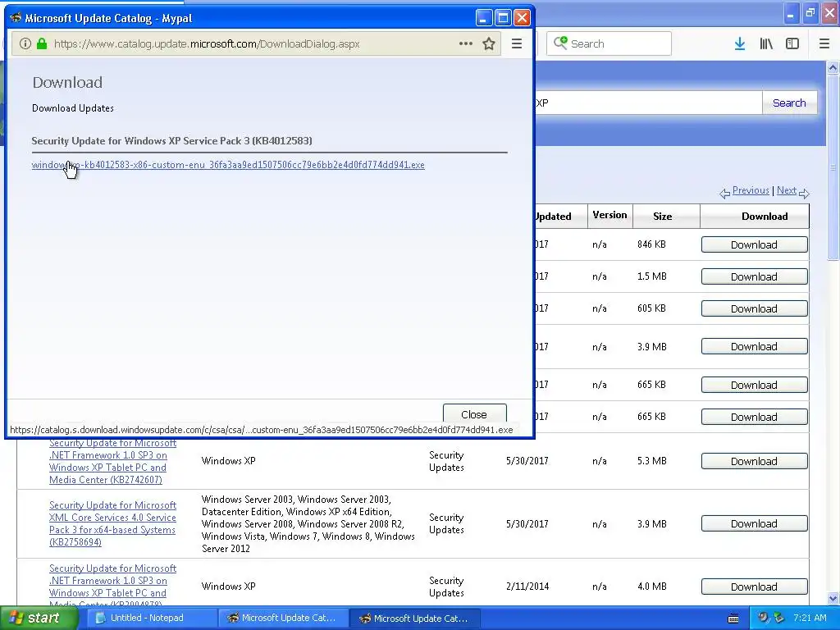Click windowsxp-kb4012583 exe download link

[x=228, y=164]
